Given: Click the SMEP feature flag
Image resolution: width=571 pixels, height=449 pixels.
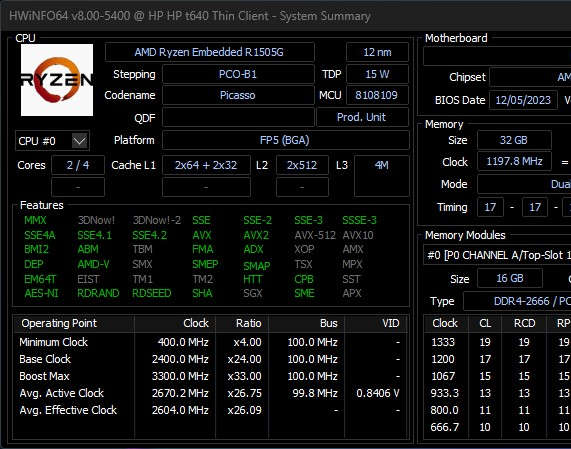Looking at the screenshot, I should pos(205,264).
